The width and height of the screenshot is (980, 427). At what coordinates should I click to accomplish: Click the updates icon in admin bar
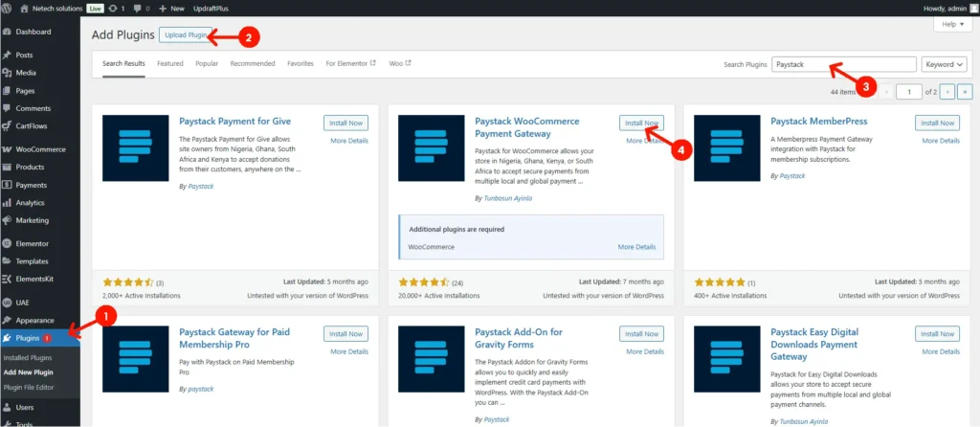113,9
